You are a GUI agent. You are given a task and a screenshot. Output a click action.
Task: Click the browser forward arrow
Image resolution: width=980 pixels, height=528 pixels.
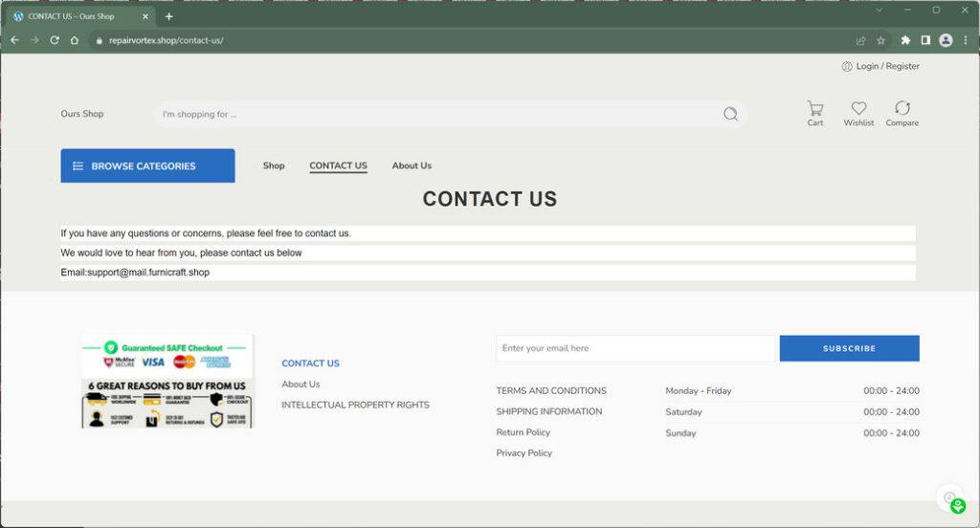[35, 40]
